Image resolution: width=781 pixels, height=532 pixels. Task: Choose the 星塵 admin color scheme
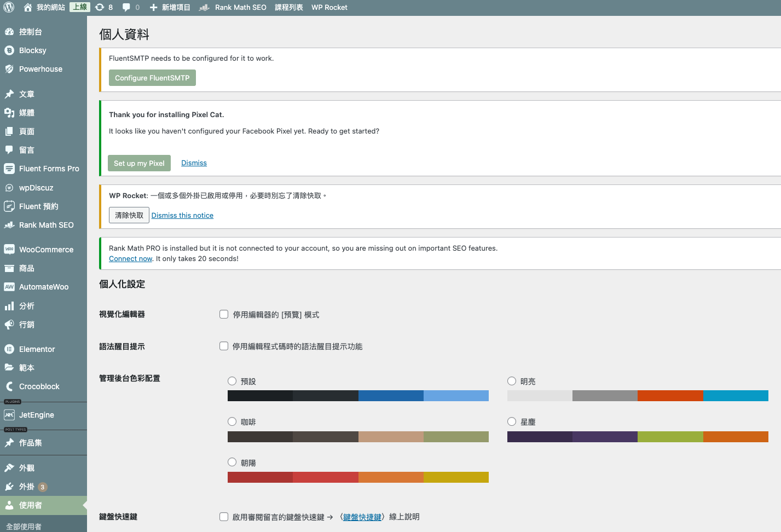(512, 421)
